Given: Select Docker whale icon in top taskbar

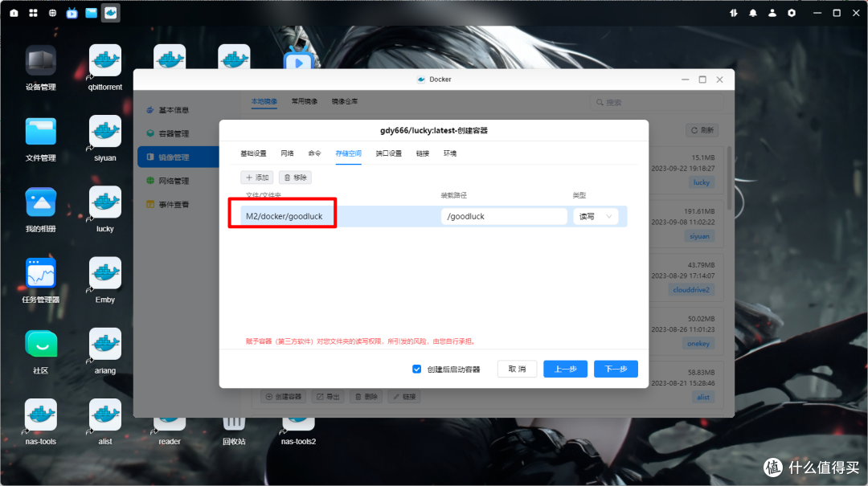Looking at the screenshot, I should click(x=111, y=13).
